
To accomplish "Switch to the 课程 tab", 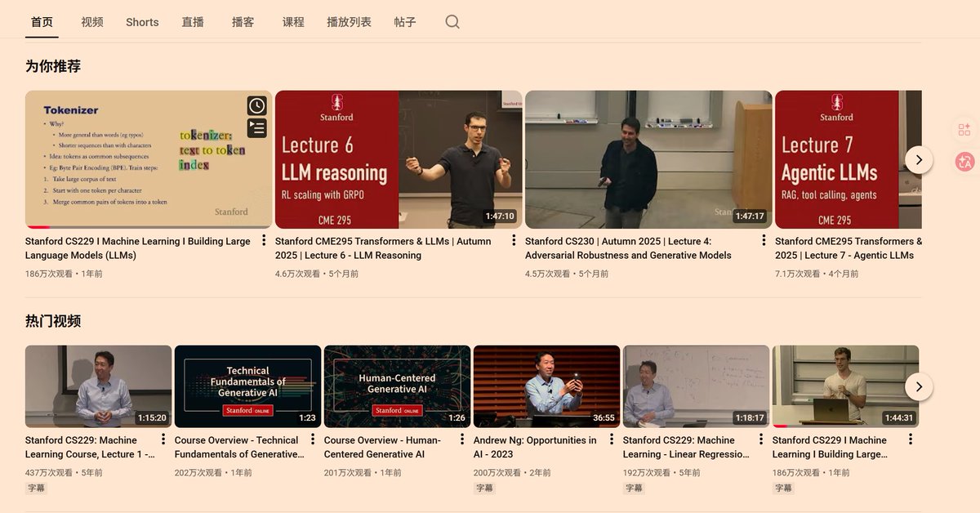I will pos(293,22).
